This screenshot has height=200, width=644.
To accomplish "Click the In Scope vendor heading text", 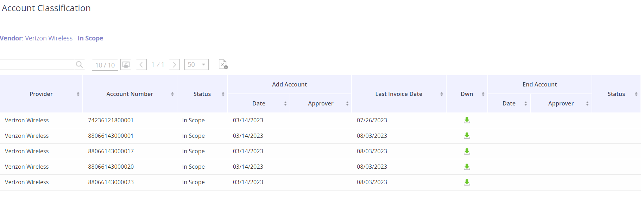I will [90, 38].
